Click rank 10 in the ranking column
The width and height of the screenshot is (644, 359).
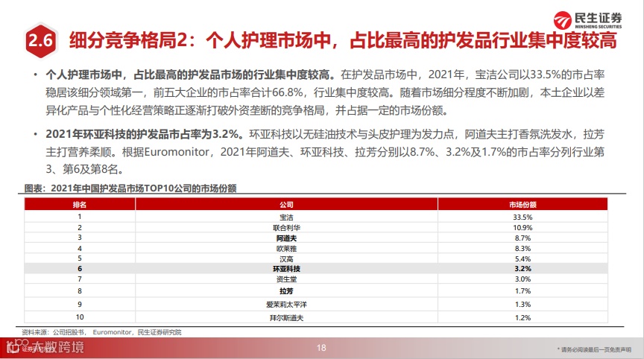click(80, 317)
